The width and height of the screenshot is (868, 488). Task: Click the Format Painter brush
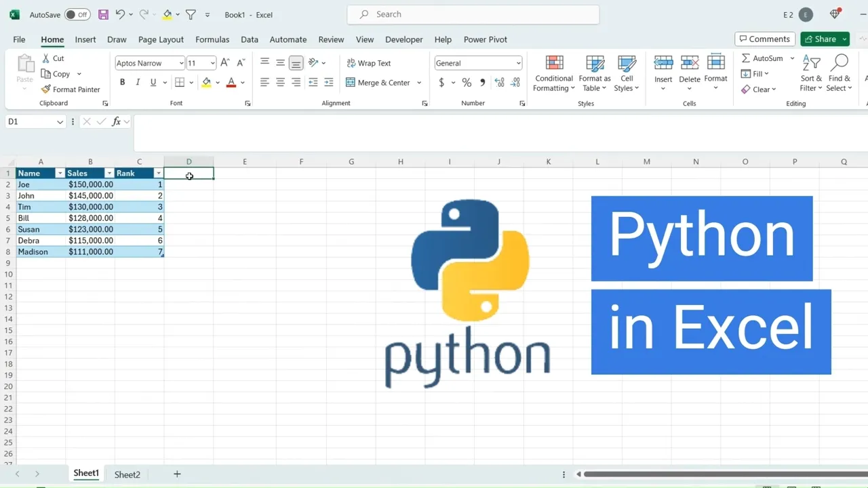coord(46,89)
